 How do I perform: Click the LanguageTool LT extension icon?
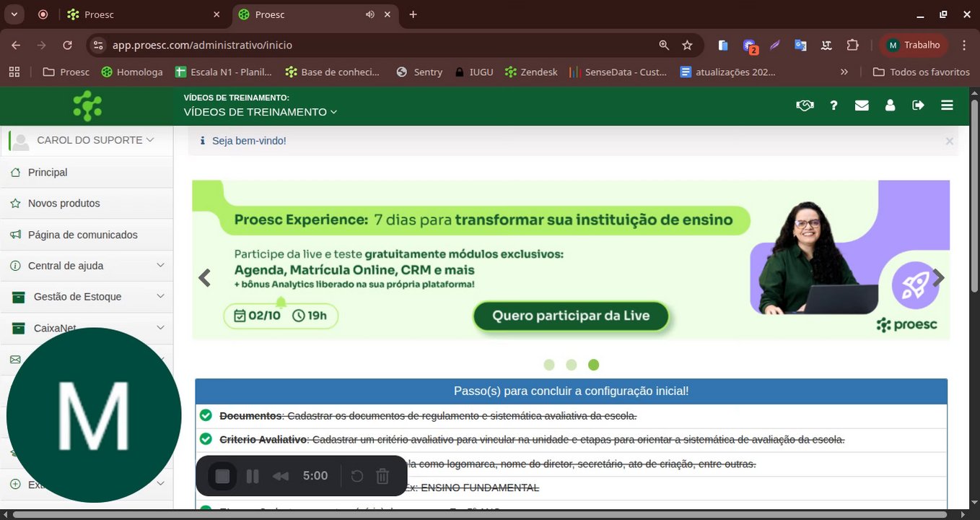click(x=826, y=45)
